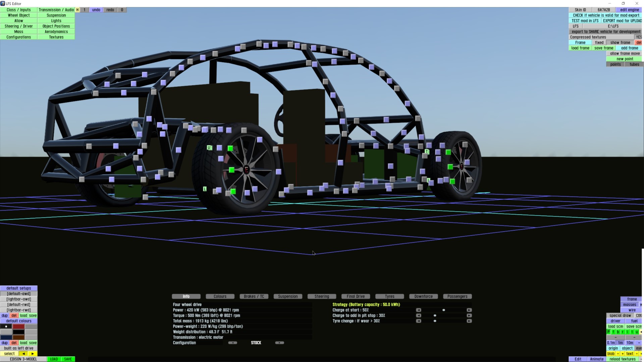Click CHECK if vehicle is valid button
The image size is (644, 362).
[x=606, y=15]
